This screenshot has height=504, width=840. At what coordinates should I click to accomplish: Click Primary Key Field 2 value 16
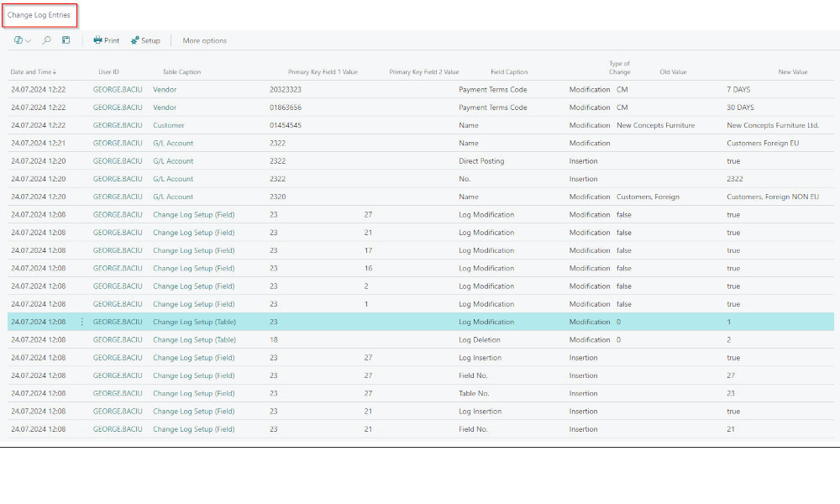tap(368, 268)
